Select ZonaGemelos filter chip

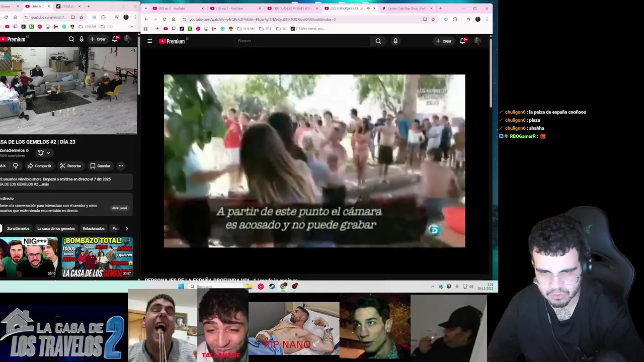point(18,228)
